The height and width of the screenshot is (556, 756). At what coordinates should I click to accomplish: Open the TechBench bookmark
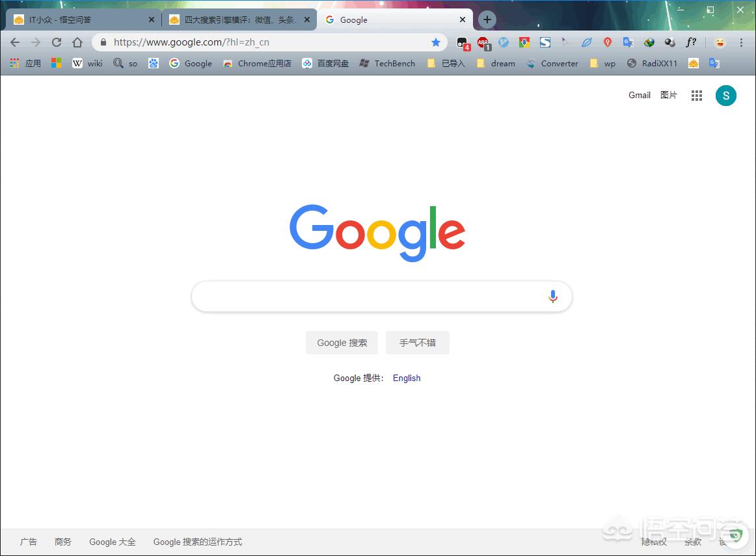tap(387, 63)
